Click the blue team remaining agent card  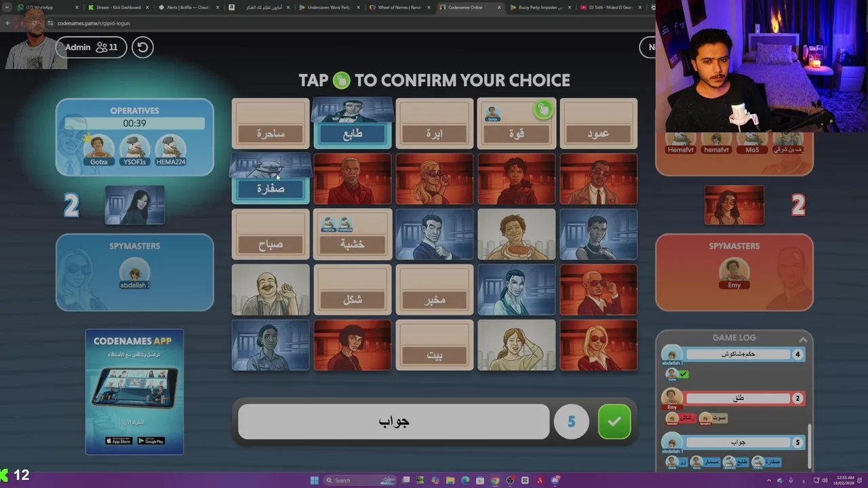134,205
